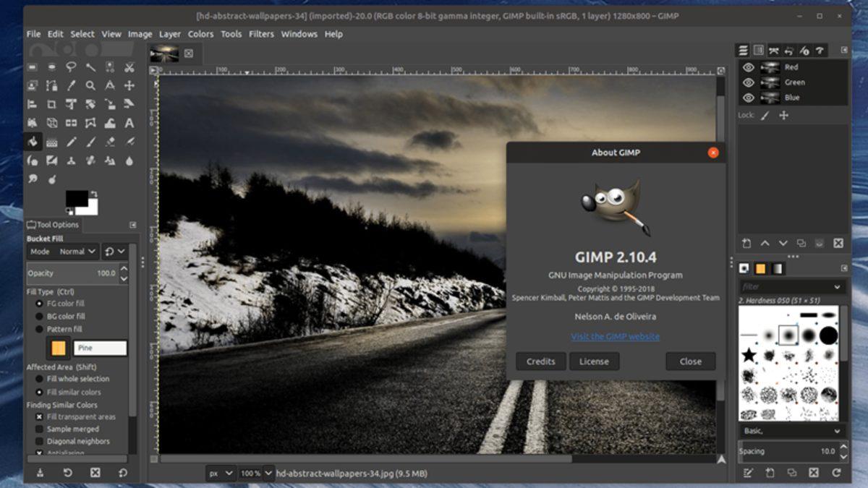Select the Fuzzy Select tool
This screenshot has width=868, height=488.
pyautogui.click(x=92, y=67)
